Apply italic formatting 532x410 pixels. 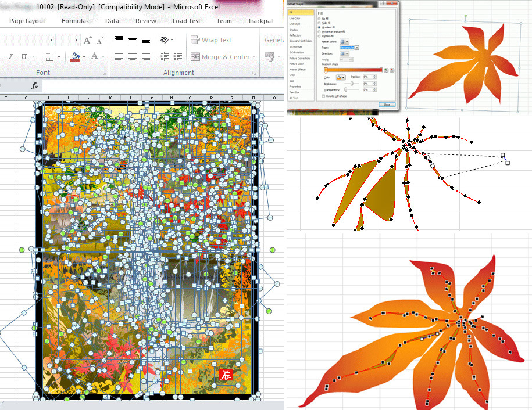[10, 57]
